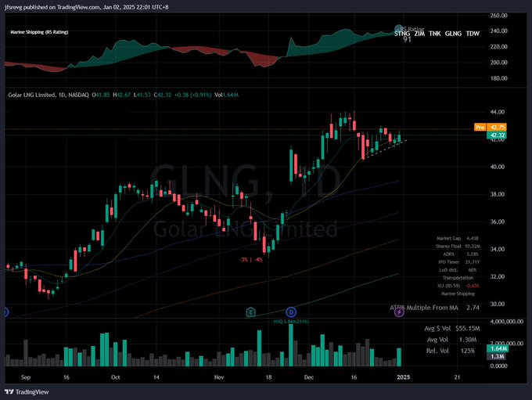Click the 38.00 price axis label
Image resolution: width=532 pixels, height=400 pixels.
pos(497,194)
